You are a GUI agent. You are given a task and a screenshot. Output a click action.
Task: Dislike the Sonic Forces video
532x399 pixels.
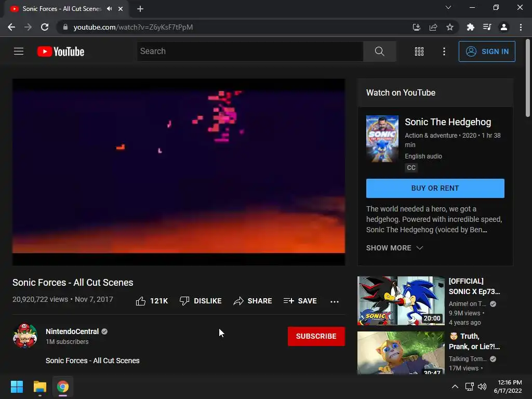tap(201, 301)
